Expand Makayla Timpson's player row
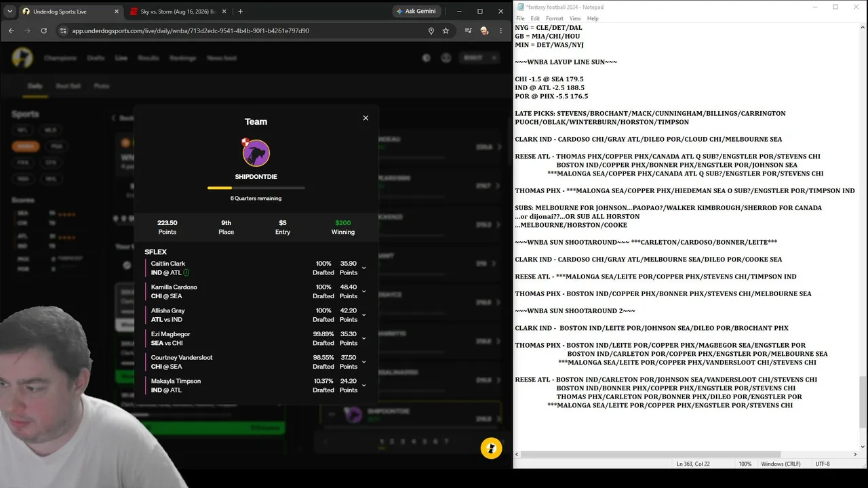This screenshot has height=488, width=868. pos(363,386)
